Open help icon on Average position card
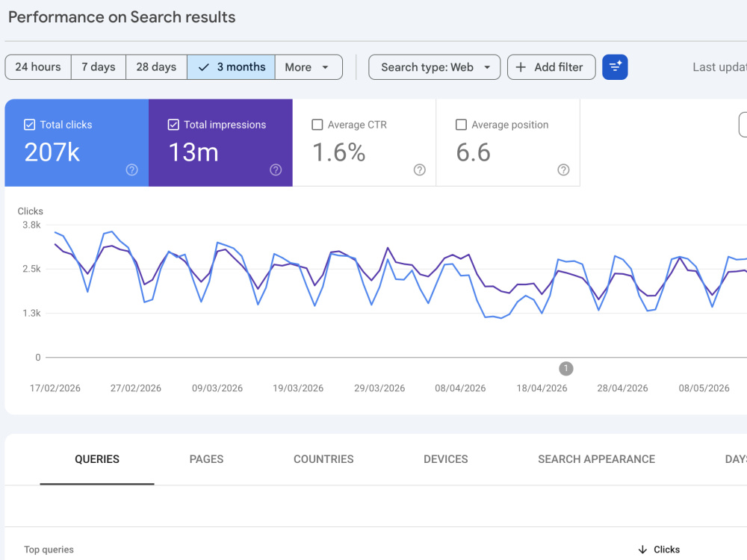Image resolution: width=747 pixels, height=560 pixels. (x=563, y=170)
